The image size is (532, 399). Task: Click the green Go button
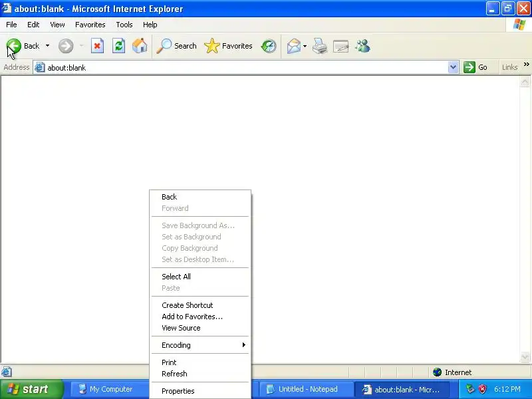(475, 67)
